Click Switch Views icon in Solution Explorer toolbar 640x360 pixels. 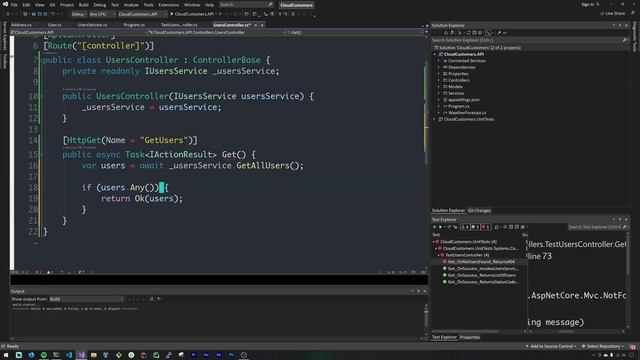click(452, 33)
